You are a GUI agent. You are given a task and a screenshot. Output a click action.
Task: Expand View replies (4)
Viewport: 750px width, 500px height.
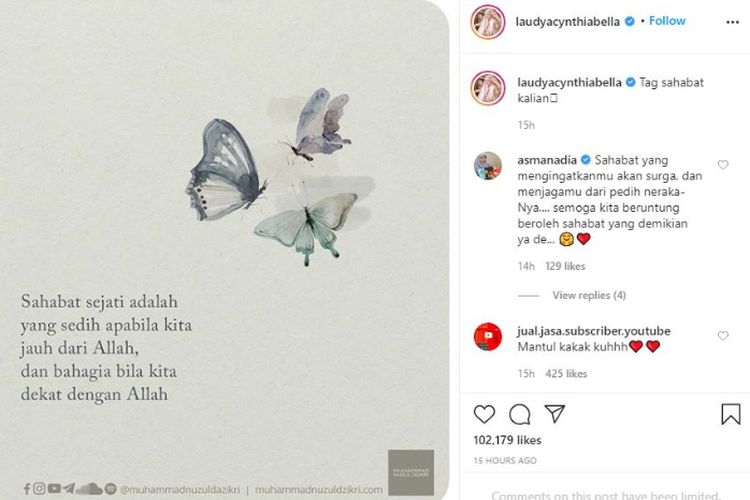tap(588, 295)
